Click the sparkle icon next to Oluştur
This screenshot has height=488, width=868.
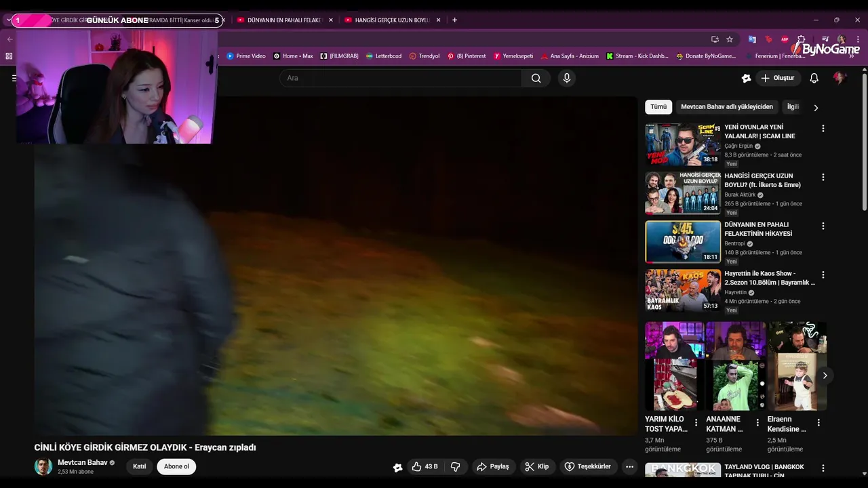[x=746, y=78]
